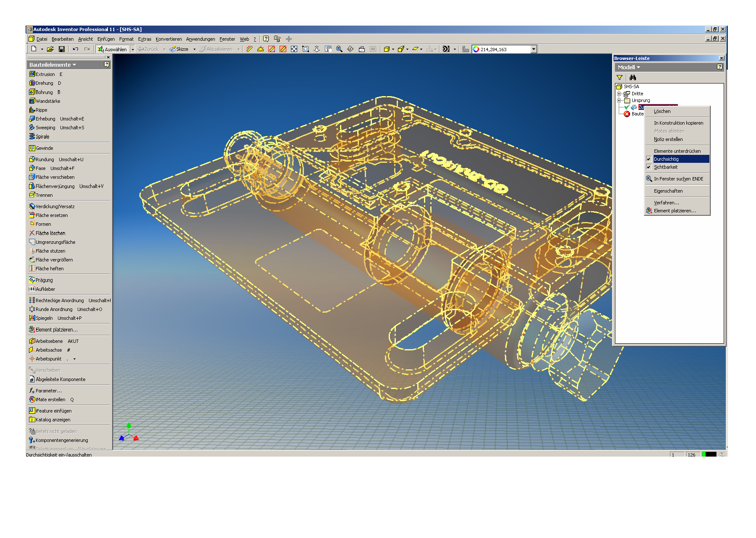
Task: Expand the Dritte tree node
Action: (x=619, y=94)
